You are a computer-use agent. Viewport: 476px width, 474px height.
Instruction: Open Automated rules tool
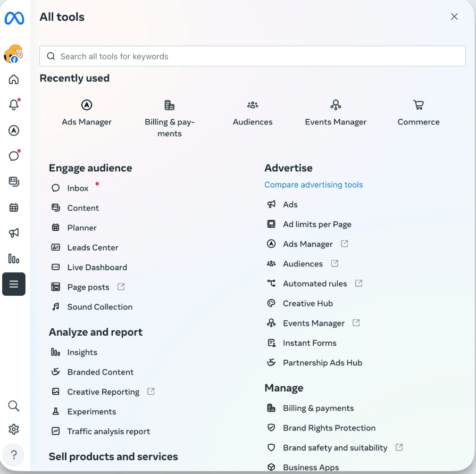click(307, 284)
